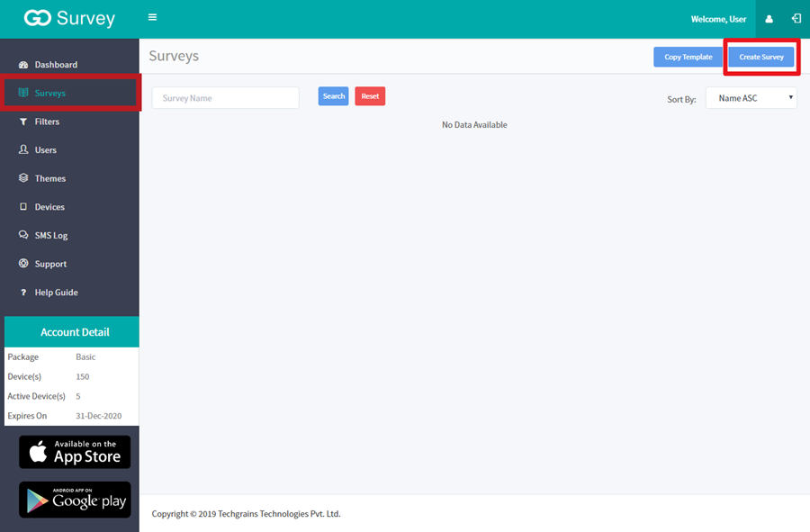Click the Create Survey button
Screen dimensions: 810x532
(x=761, y=57)
